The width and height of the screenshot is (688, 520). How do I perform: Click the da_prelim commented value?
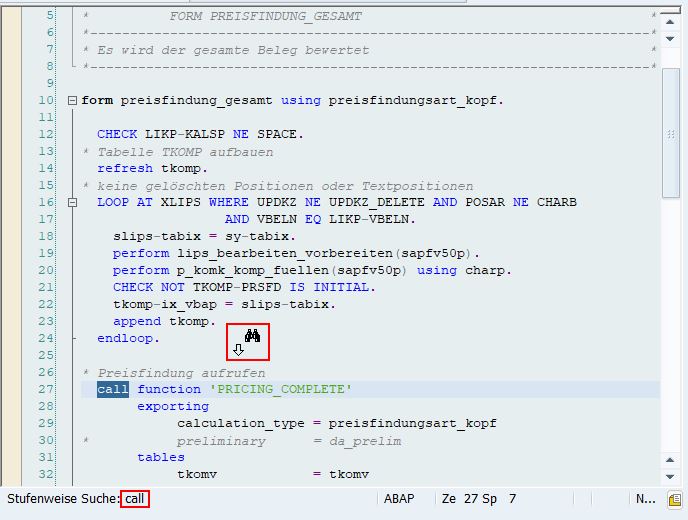pyautogui.click(x=365, y=441)
